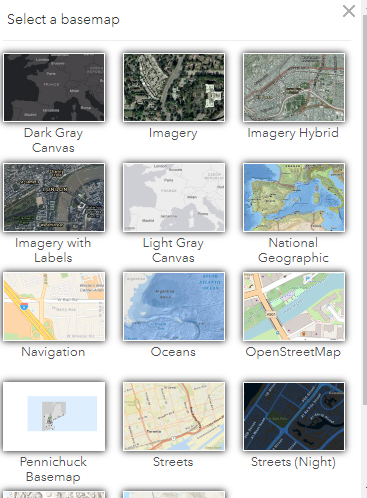The height and width of the screenshot is (498, 367).
Task: Choose the Imagery basemap thumbnail
Action: click(x=174, y=87)
